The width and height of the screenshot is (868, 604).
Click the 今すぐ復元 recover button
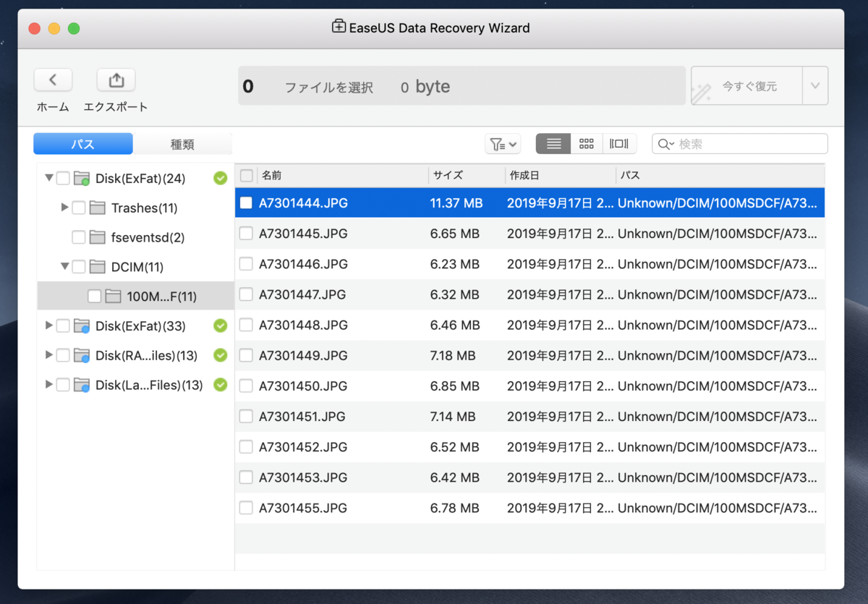(746, 86)
